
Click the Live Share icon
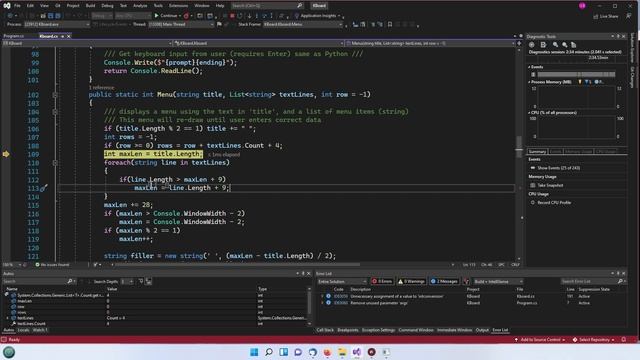tap(596, 16)
